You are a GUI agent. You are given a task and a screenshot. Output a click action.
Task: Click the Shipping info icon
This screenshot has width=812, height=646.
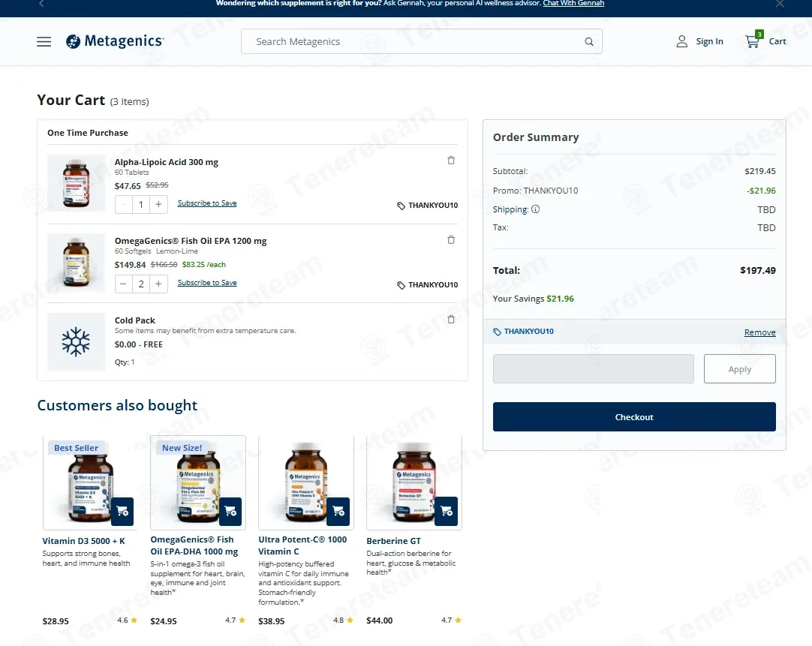point(536,209)
